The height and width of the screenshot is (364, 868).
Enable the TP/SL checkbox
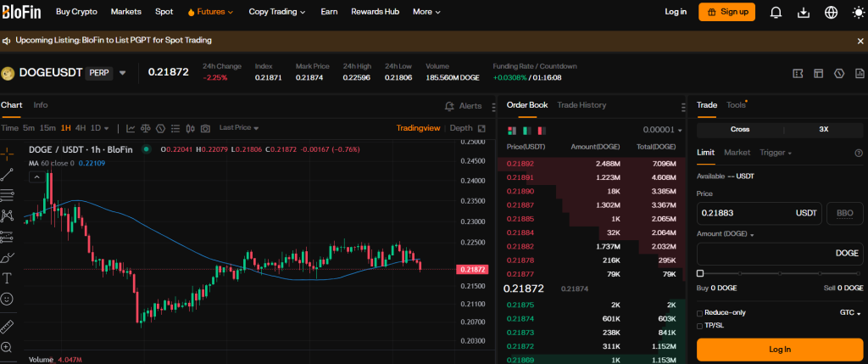click(700, 326)
